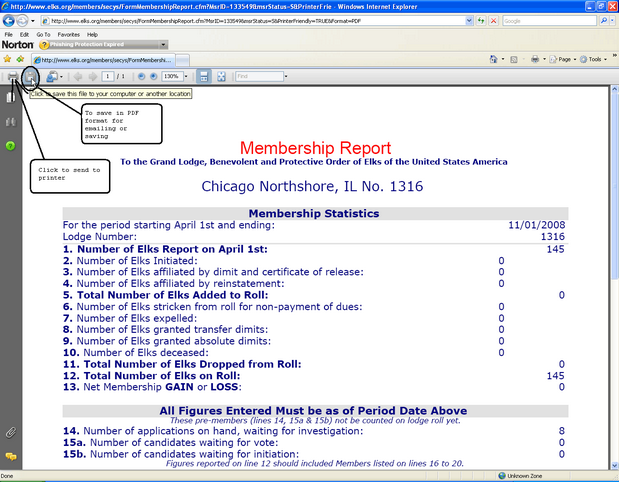This screenshot has height=482, width=619.
Task: Open the Page menu button
Action: [x=563, y=60]
